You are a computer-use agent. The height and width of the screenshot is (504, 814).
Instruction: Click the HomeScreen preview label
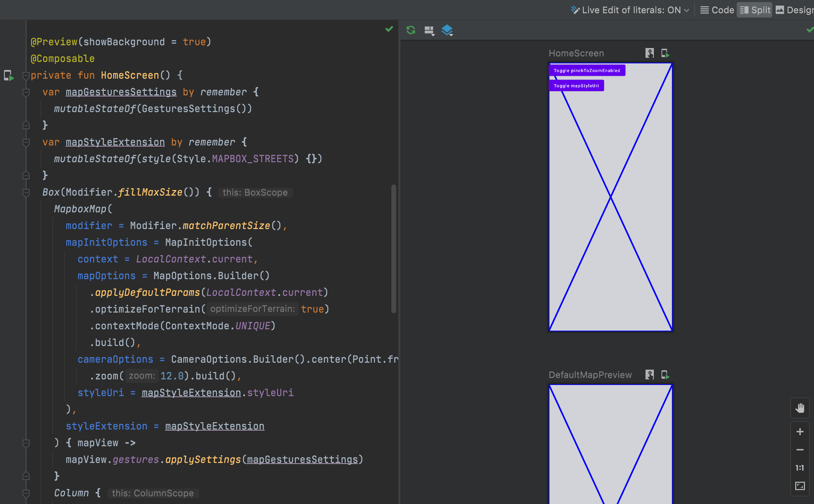coord(576,53)
